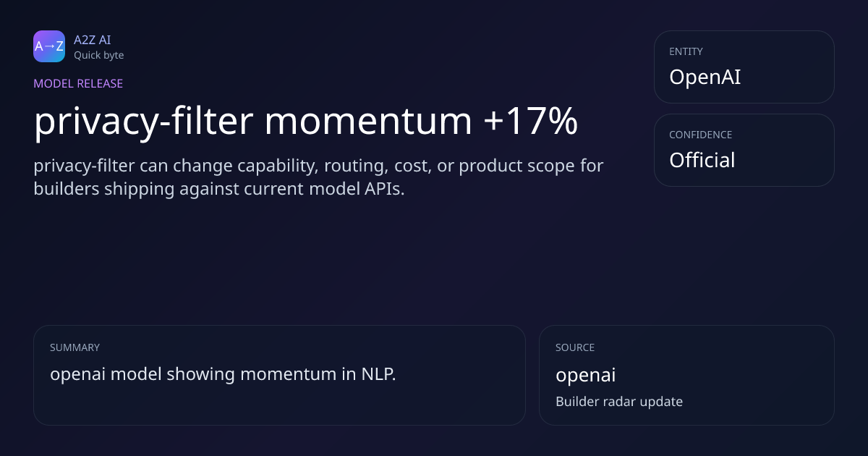Select the MODEL RELEASE category tag

tap(78, 83)
